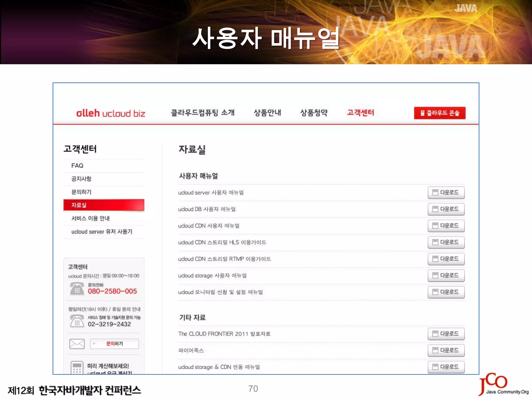
Task: Click the JCO Java Community.Org logo
Action: coord(503,384)
